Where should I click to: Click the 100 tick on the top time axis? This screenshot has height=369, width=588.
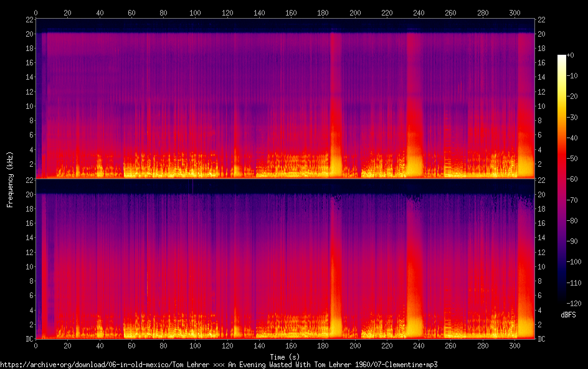coord(196,12)
